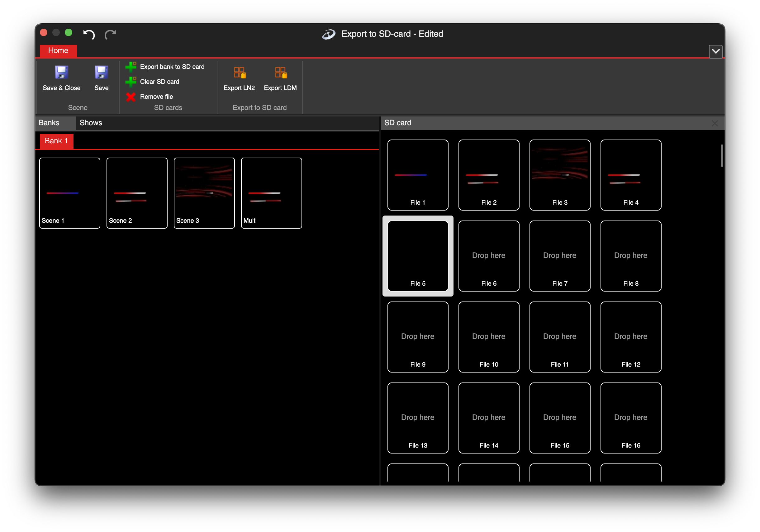Image resolution: width=760 pixels, height=532 pixels.
Task: Select the empty File 12 slot
Action: (x=631, y=337)
